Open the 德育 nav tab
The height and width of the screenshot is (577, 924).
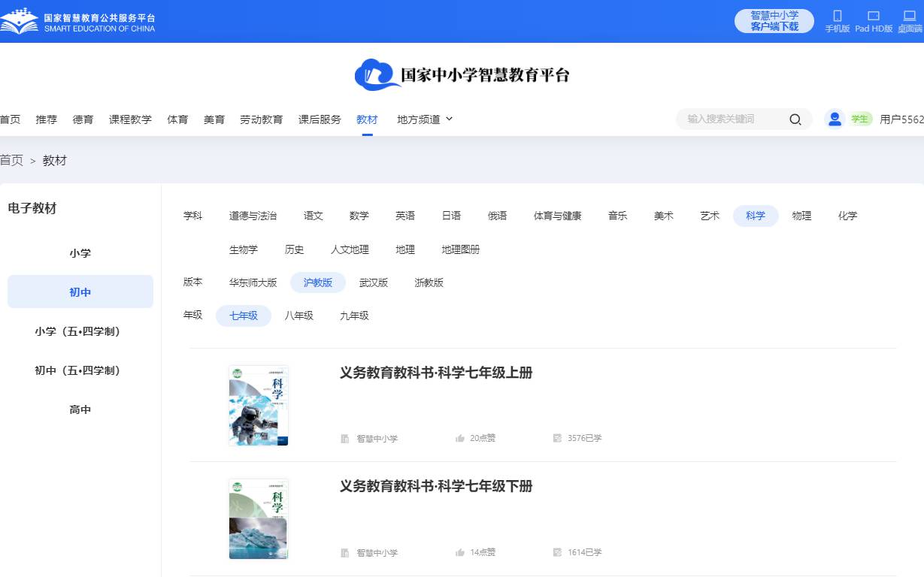[x=83, y=119]
